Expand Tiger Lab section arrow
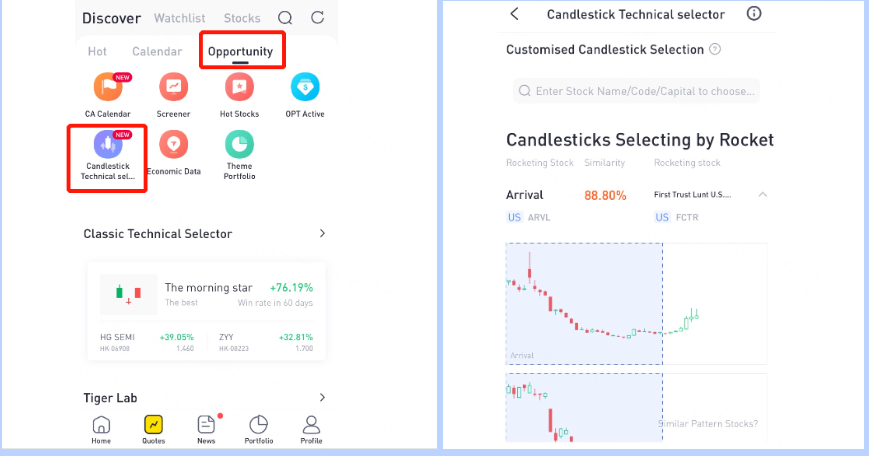This screenshot has width=869, height=456. pos(323,397)
